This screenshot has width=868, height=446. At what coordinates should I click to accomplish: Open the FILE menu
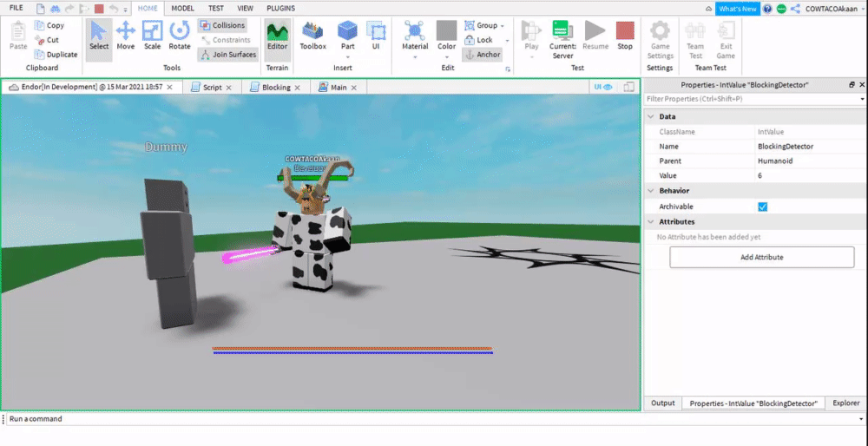coord(16,9)
